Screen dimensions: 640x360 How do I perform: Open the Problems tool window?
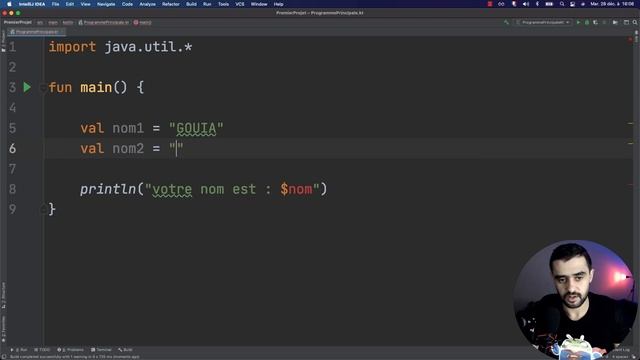tap(71, 350)
